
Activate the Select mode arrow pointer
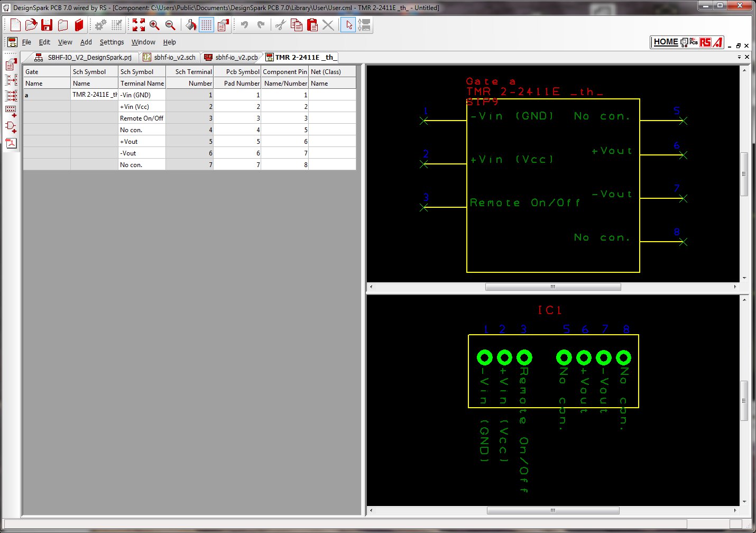[x=348, y=25]
